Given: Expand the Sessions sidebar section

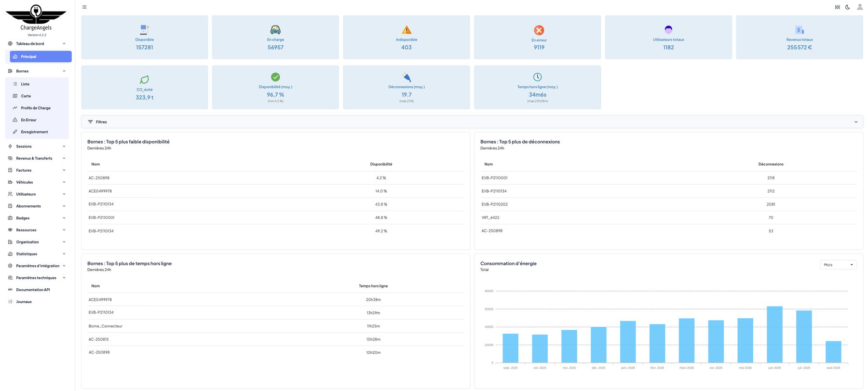Looking at the screenshot, I should click(x=64, y=147).
